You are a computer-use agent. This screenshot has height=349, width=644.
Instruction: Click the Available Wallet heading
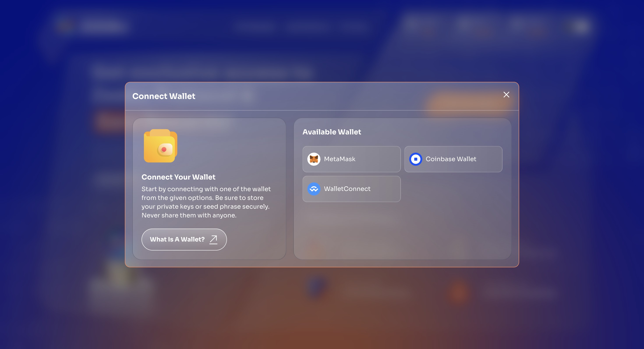click(x=331, y=132)
